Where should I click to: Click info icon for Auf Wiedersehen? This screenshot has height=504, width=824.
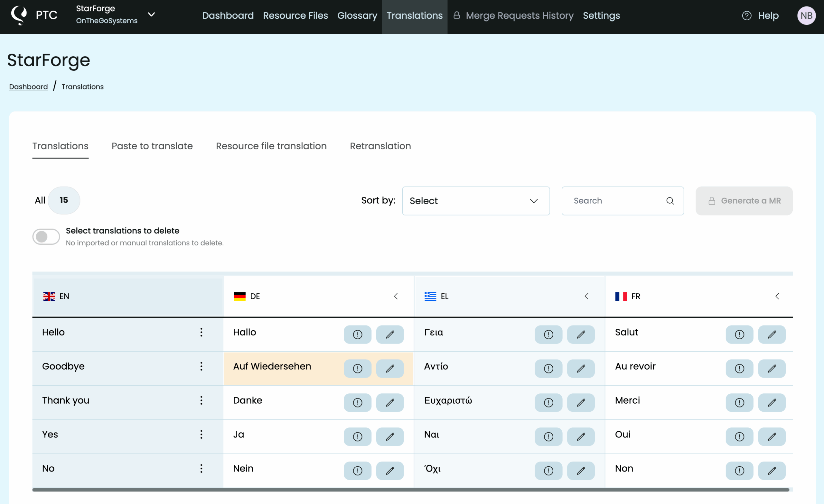click(358, 368)
